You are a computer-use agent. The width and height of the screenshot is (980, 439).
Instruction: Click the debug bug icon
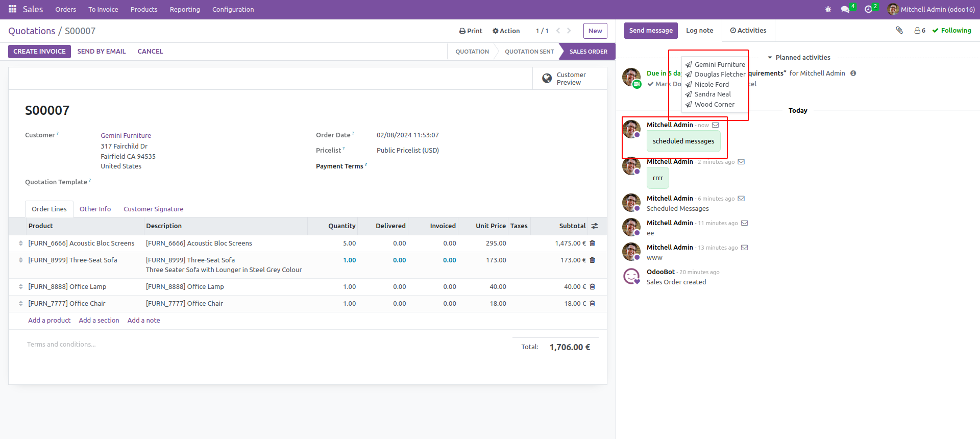pyautogui.click(x=828, y=9)
